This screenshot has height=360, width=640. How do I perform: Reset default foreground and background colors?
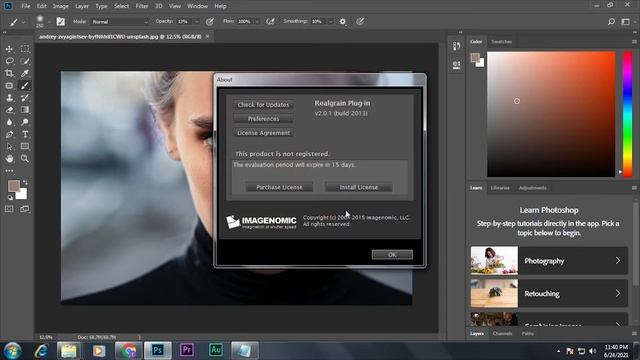pos(10,198)
